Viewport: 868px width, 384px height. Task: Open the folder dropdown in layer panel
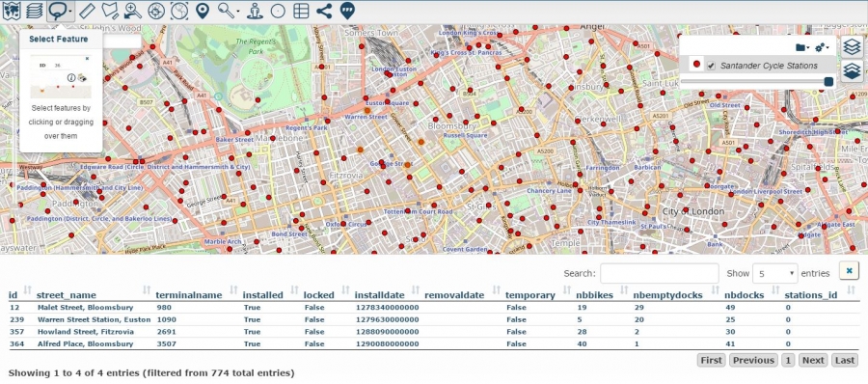(802, 47)
